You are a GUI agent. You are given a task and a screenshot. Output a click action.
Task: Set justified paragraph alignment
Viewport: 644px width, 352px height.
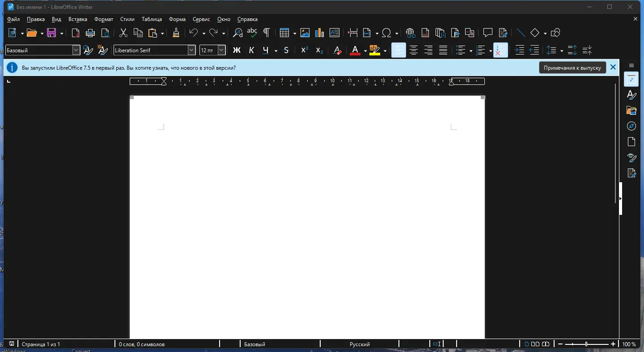(x=443, y=50)
